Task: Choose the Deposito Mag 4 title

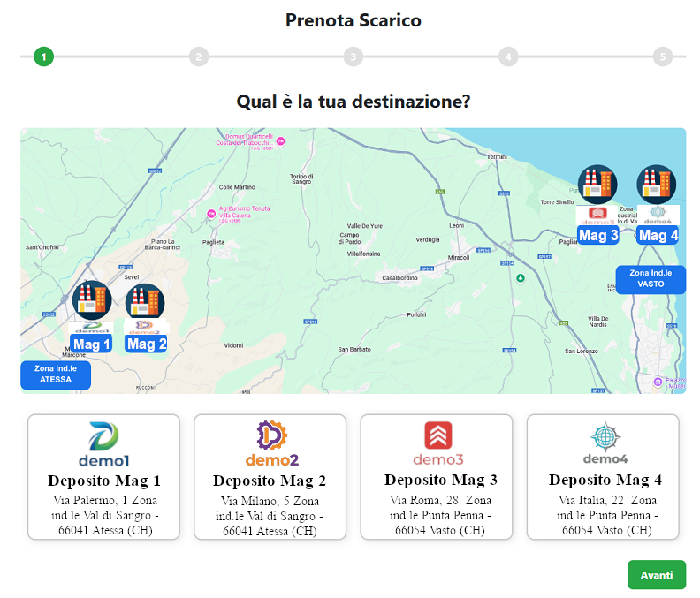Action: 605,480
